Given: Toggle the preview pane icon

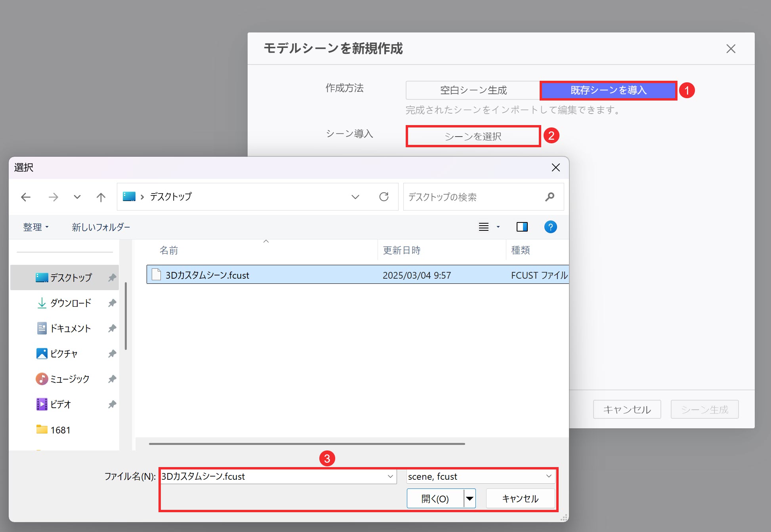Looking at the screenshot, I should point(522,227).
